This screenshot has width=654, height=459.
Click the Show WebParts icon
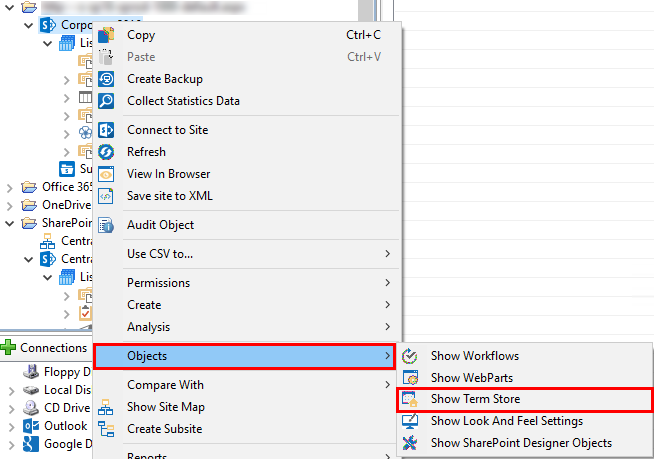point(410,378)
